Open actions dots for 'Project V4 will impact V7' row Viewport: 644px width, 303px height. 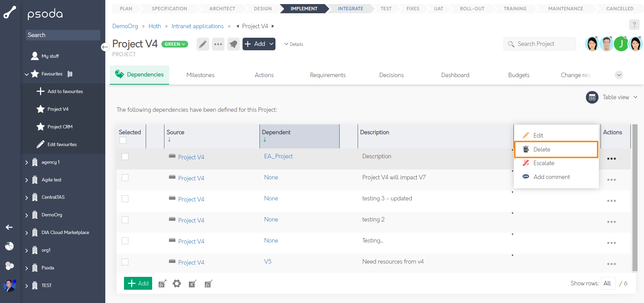(x=611, y=180)
